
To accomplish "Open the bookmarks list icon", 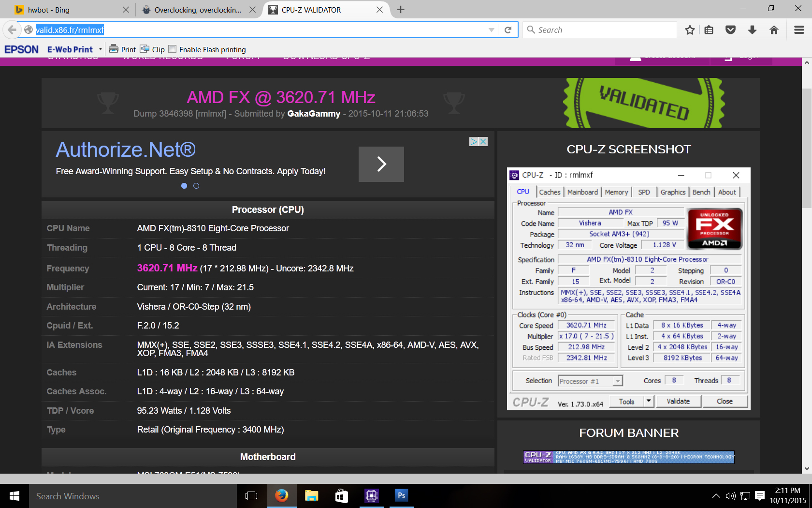I will pyautogui.click(x=709, y=30).
